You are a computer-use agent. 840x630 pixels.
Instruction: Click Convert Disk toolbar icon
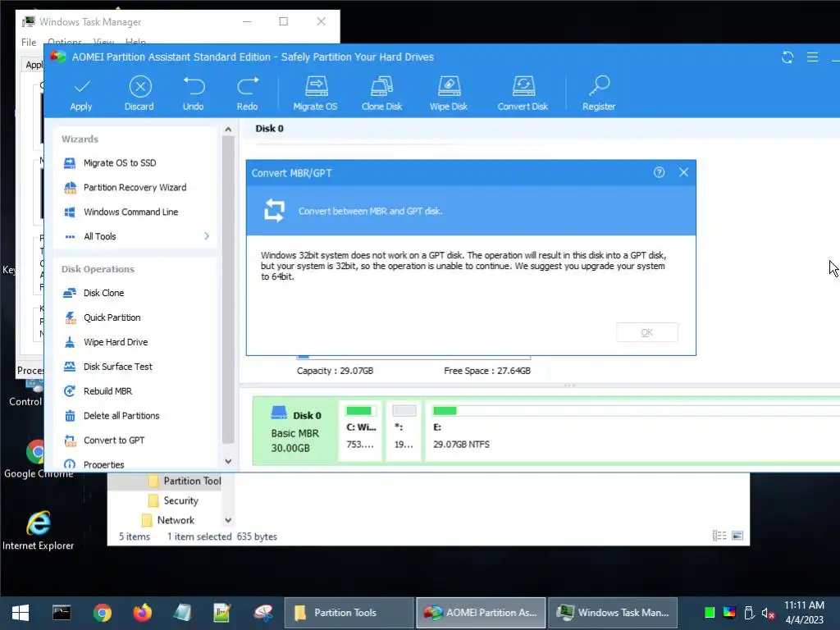coord(523,94)
